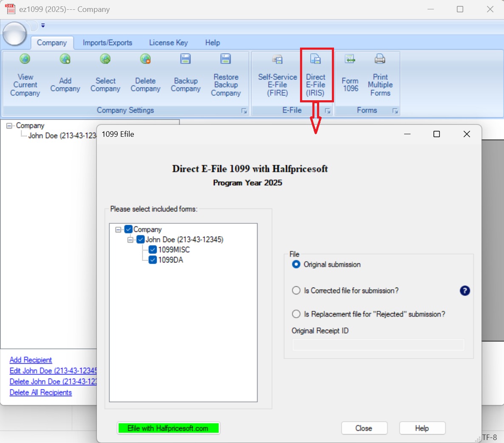This screenshot has width=504, height=443.
Task: Uncheck the 1099MISC form checkbox
Action: tap(153, 250)
